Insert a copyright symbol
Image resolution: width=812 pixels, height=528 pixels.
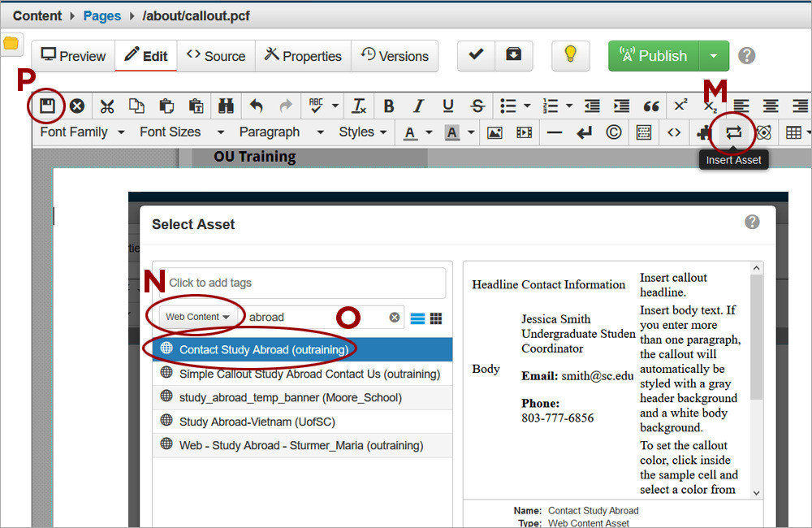(x=613, y=132)
